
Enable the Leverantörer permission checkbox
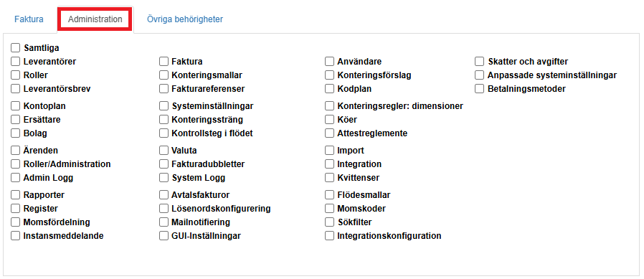16,62
